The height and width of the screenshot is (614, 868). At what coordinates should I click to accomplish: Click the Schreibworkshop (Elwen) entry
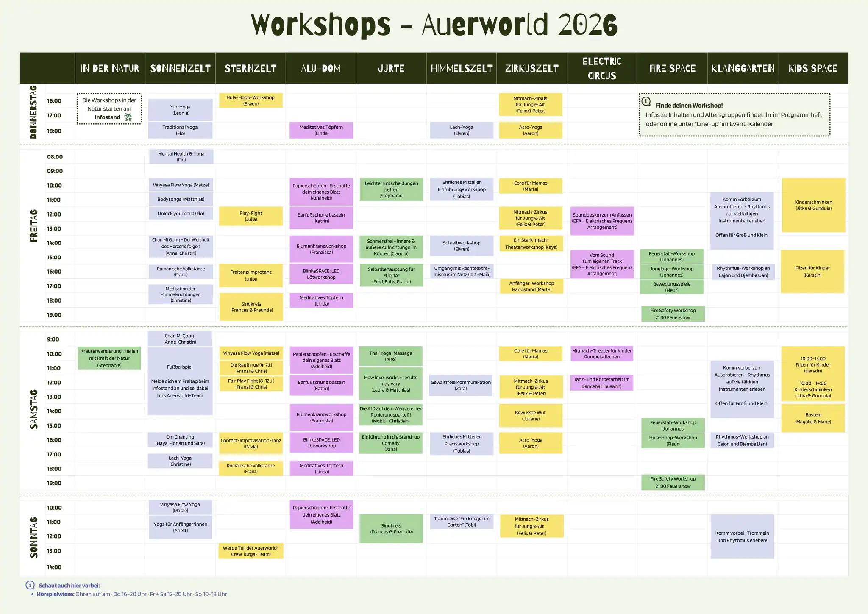point(462,246)
